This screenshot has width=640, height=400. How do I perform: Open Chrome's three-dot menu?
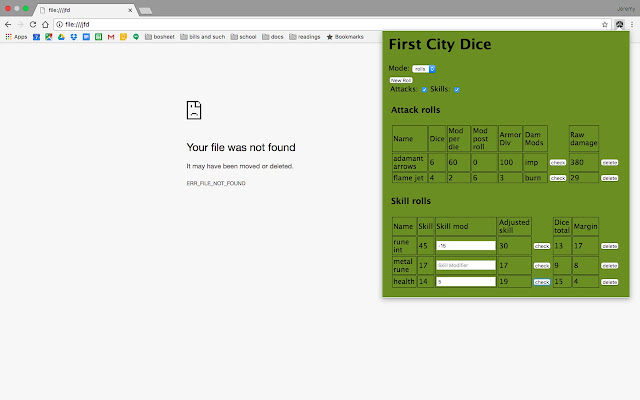(632, 24)
